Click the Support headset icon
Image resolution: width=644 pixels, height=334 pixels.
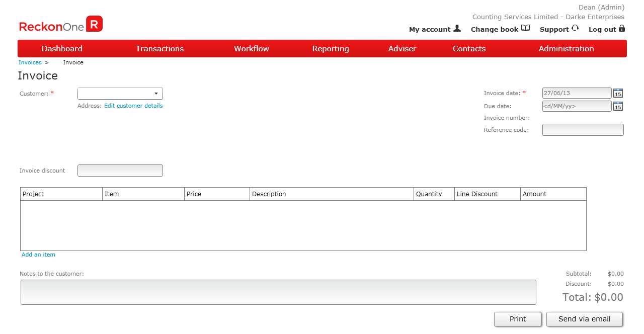click(x=575, y=29)
